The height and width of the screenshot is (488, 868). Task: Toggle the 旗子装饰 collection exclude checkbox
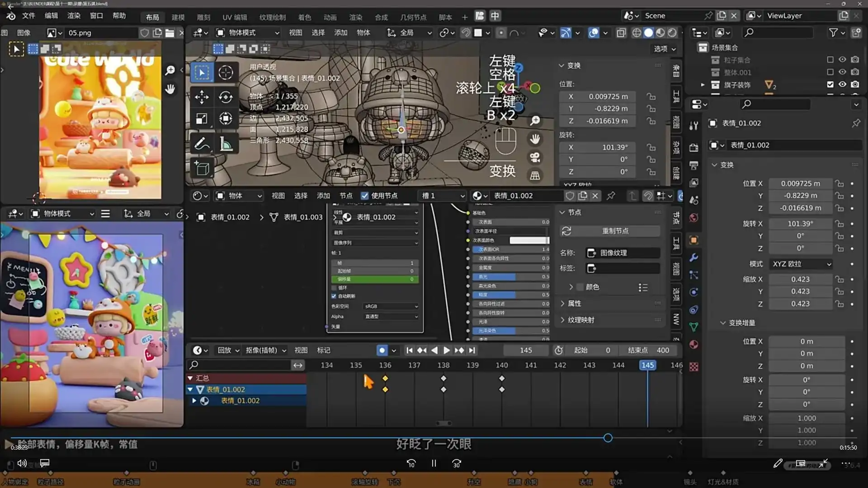tap(830, 84)
